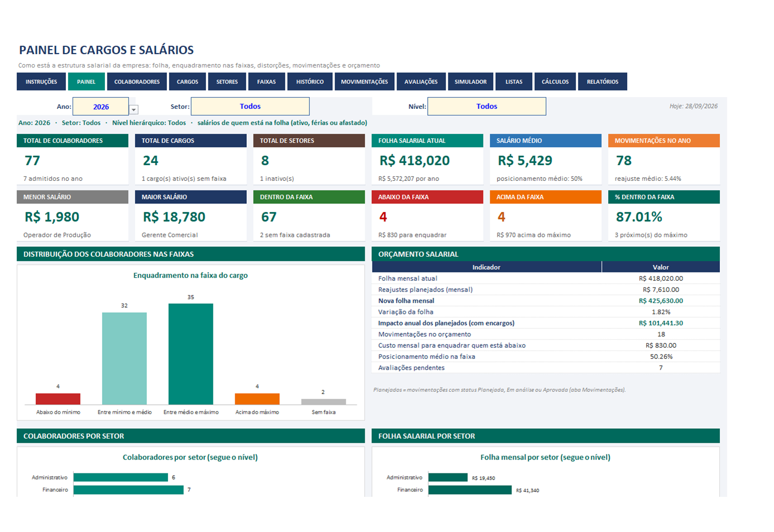Expand the Ano dropdown arrow
774x532 pixels.
[133, 109]
